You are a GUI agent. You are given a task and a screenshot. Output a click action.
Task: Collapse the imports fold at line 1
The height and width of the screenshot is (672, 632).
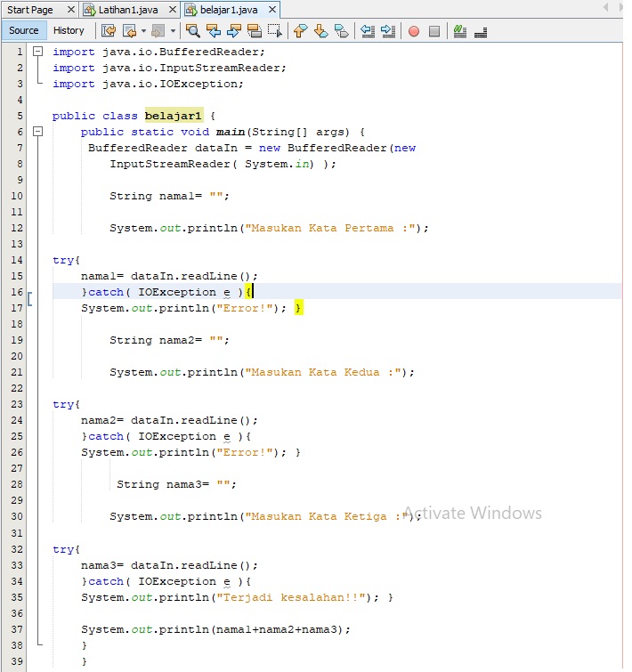38,52
